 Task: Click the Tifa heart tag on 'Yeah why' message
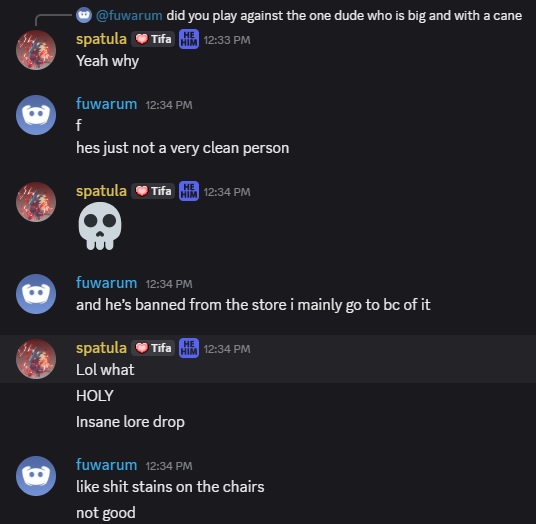pyautogui.click(x=153, y=39)
